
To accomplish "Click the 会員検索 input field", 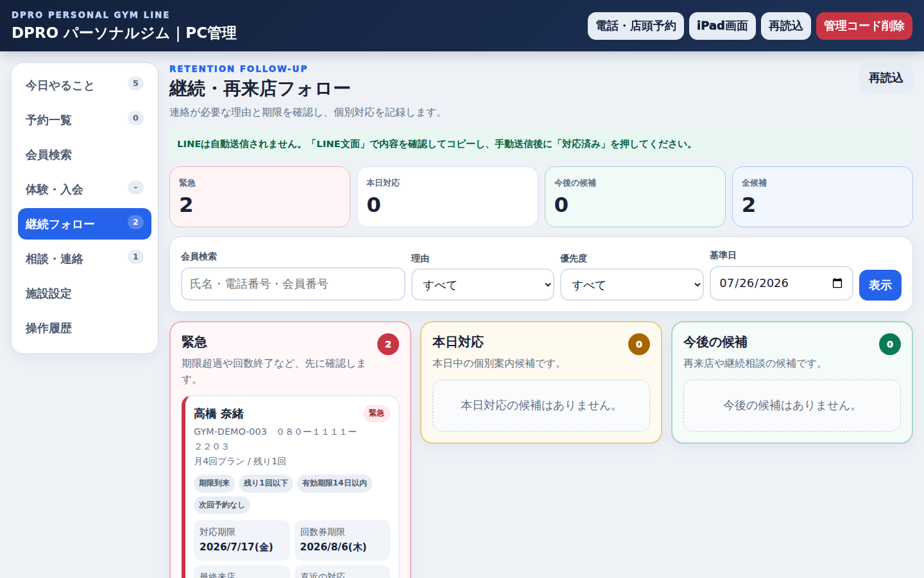I will 293,284.
